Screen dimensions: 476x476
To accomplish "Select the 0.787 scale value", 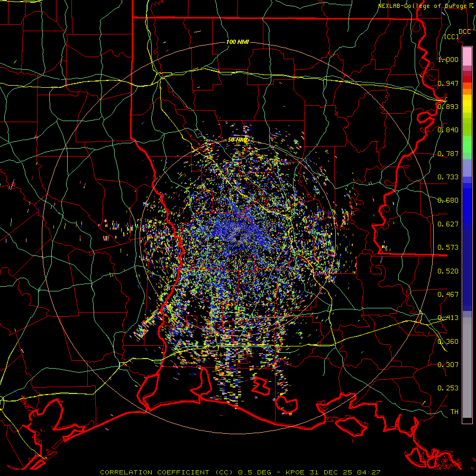I will click(448, 153).
